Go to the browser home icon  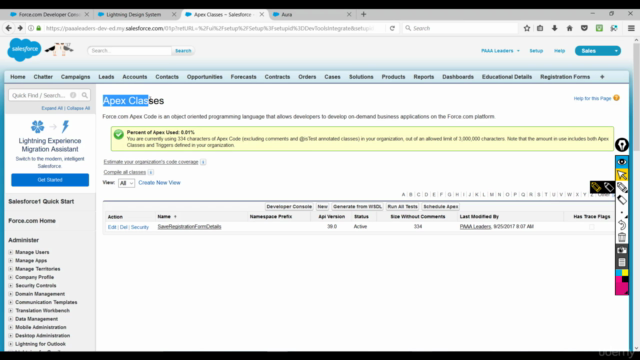click(569, 28)
